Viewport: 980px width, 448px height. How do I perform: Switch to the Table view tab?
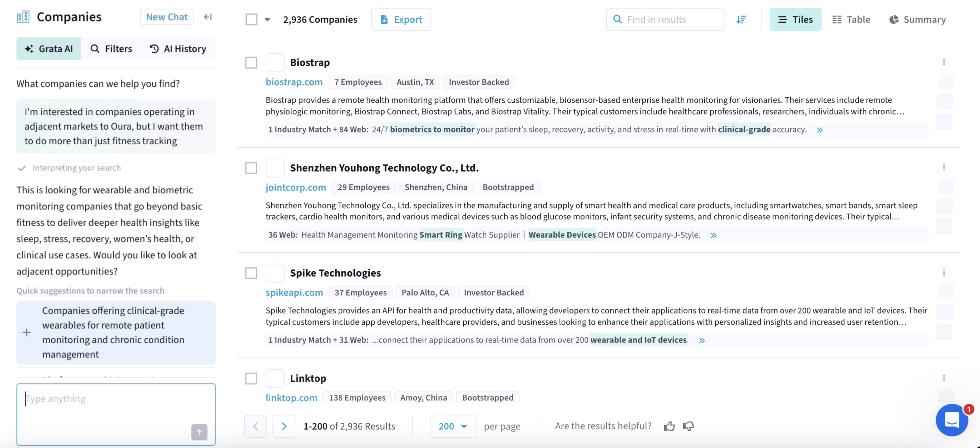pos(851,19)
